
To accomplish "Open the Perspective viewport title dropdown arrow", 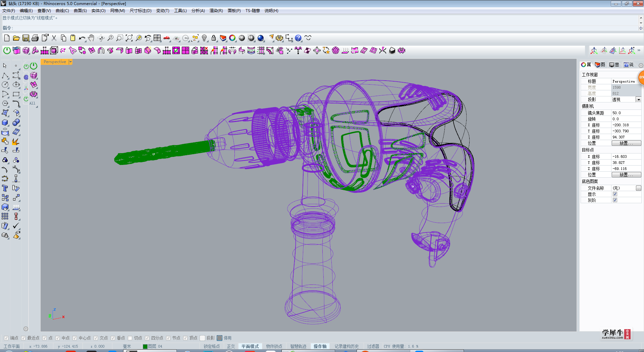I will click(70, 62).
